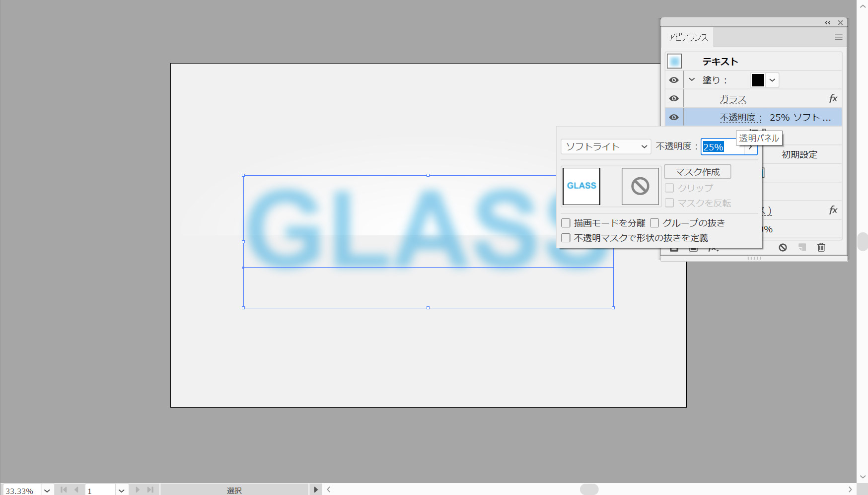Enable 不透明マスクで形状の抜きを定義 checkbox
The image size is (868, 495).
click(x=566, y=238)
